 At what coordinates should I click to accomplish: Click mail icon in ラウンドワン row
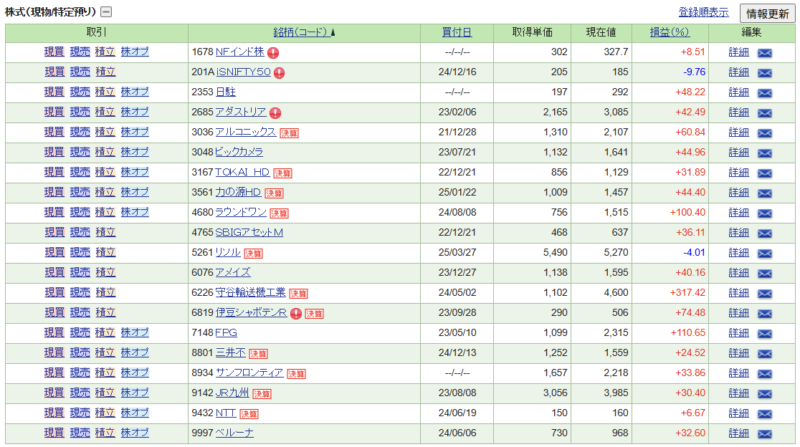click(764, 213)
